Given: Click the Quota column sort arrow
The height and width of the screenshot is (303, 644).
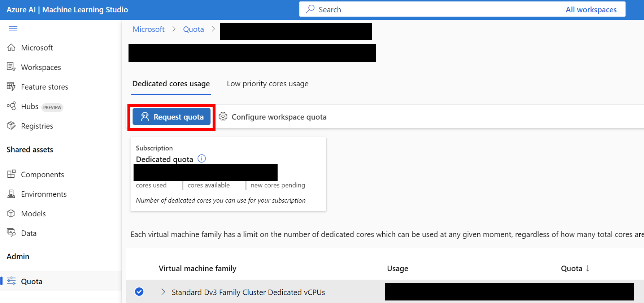Looking at the screenshot, I should (x=588, y=268).
